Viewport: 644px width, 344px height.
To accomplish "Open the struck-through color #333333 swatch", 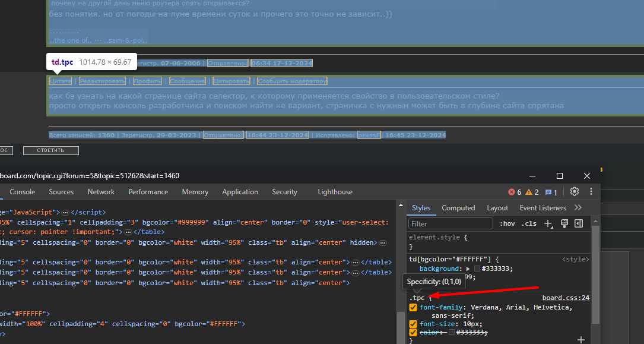I will click(x=452, y=332).
